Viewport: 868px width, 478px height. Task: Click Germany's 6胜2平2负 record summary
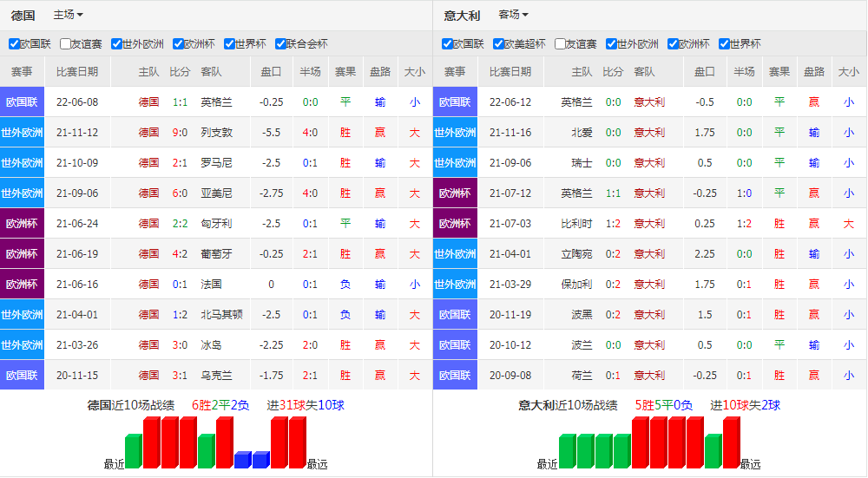coord(220,405)
